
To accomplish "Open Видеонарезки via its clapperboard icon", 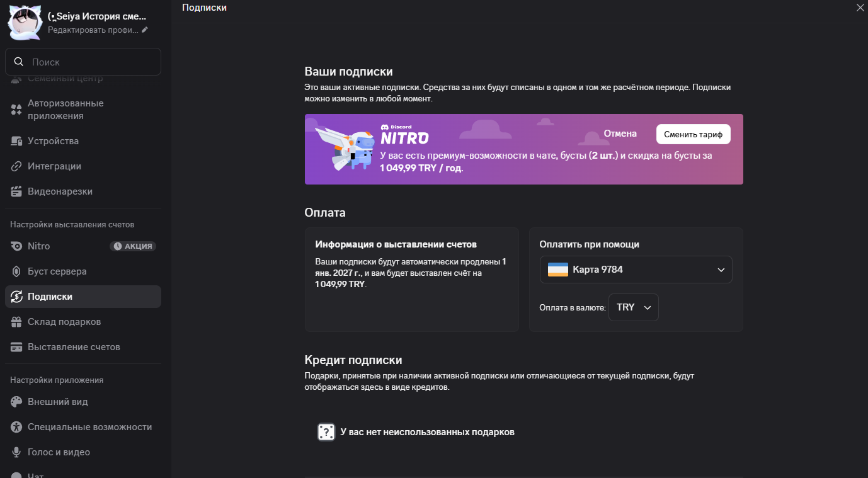I will coord(16,191).
